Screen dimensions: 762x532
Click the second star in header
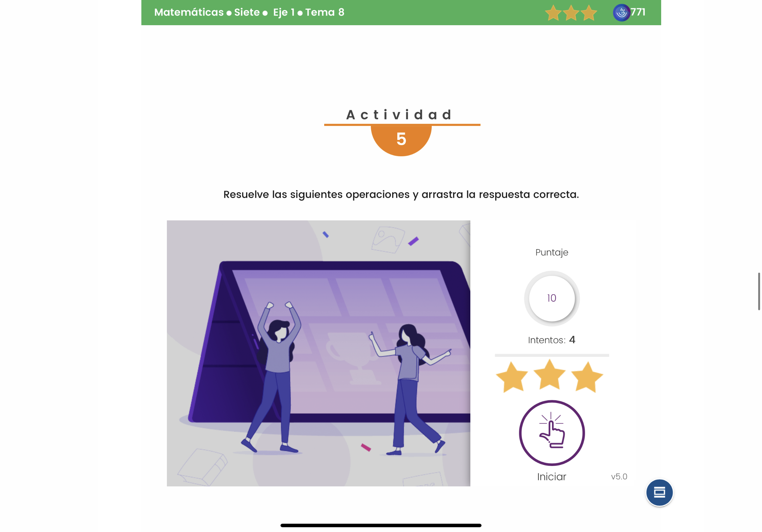coord(571,13)
